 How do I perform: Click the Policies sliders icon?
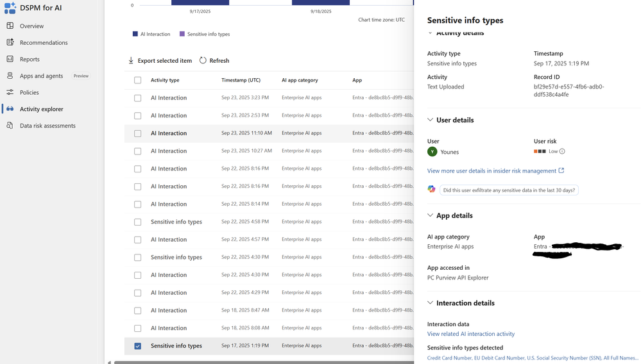10,92
